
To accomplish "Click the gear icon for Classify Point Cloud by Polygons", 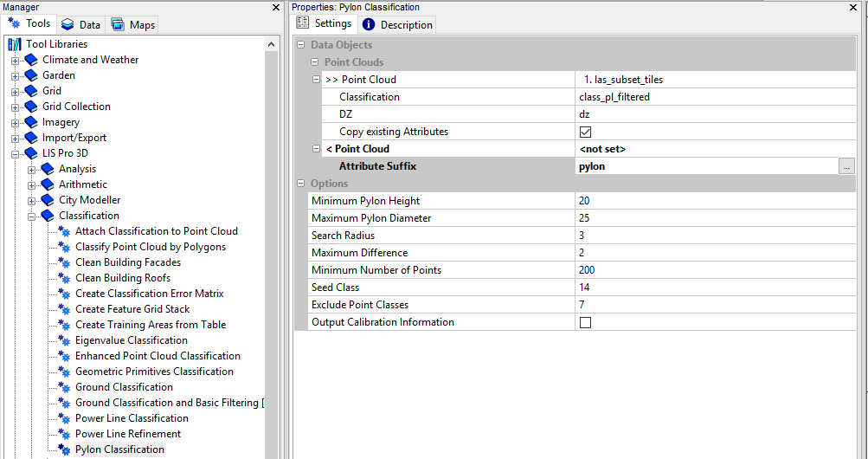I will coord(65,247).
